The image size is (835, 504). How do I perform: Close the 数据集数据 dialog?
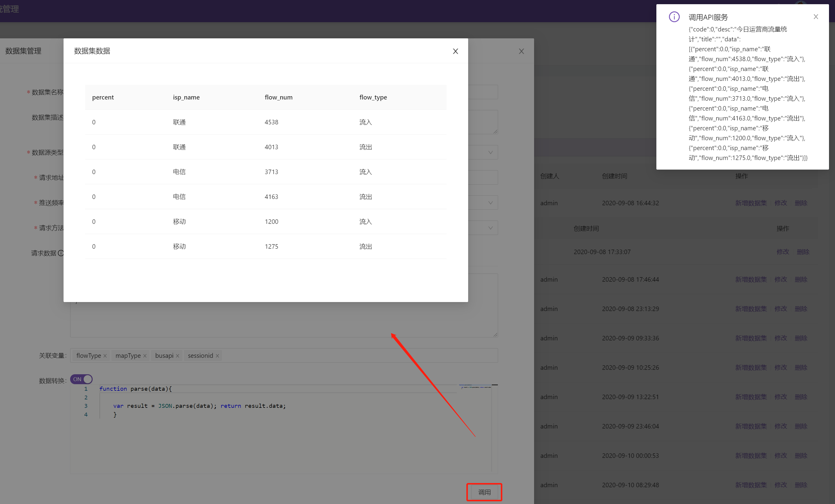pos(456,51)
